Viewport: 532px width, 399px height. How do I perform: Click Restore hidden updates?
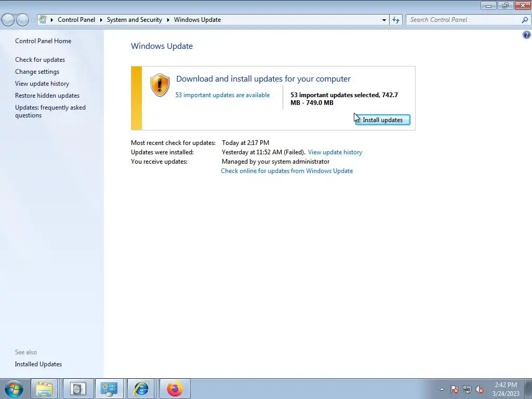click(47, 96)
